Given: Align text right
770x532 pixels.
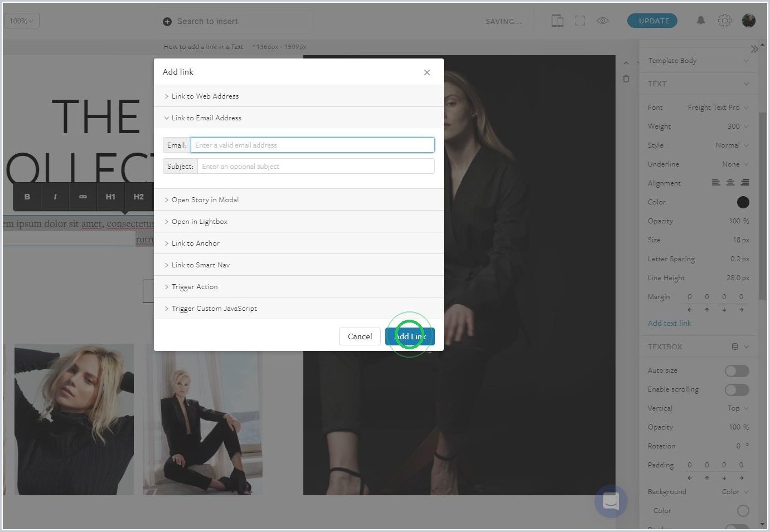Looking at the screenshot, I should point(745,183).
